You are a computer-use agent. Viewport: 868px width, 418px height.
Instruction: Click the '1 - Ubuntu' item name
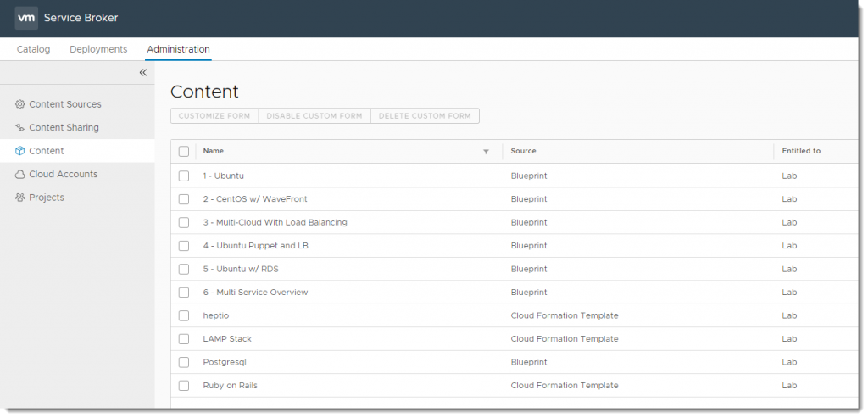(x=223, y=176)
